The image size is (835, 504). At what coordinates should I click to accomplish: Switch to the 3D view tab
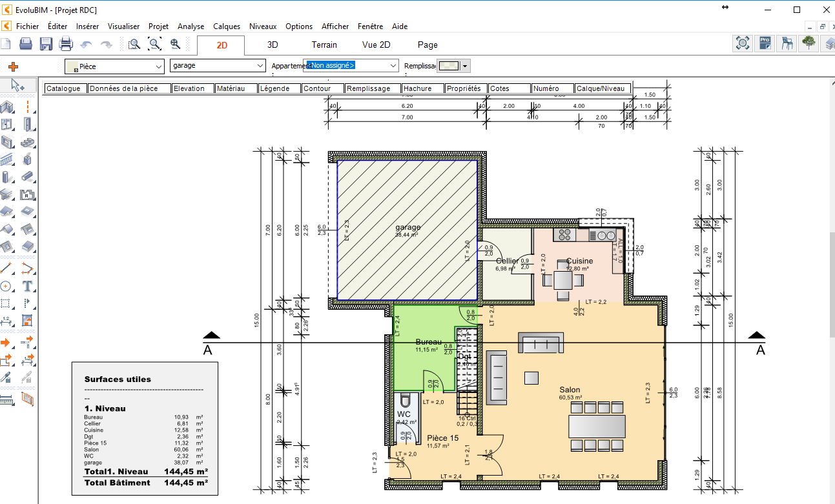pos(273,45)
